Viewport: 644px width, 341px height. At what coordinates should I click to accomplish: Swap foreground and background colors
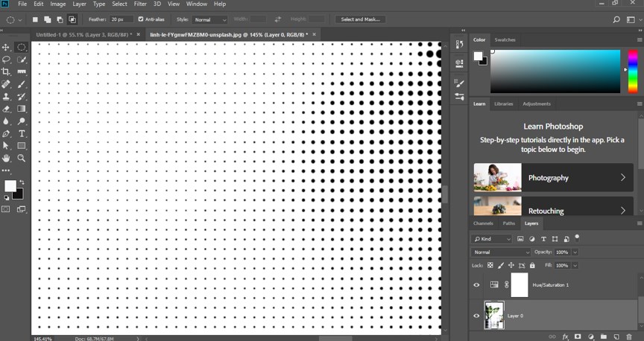[22, 182]
